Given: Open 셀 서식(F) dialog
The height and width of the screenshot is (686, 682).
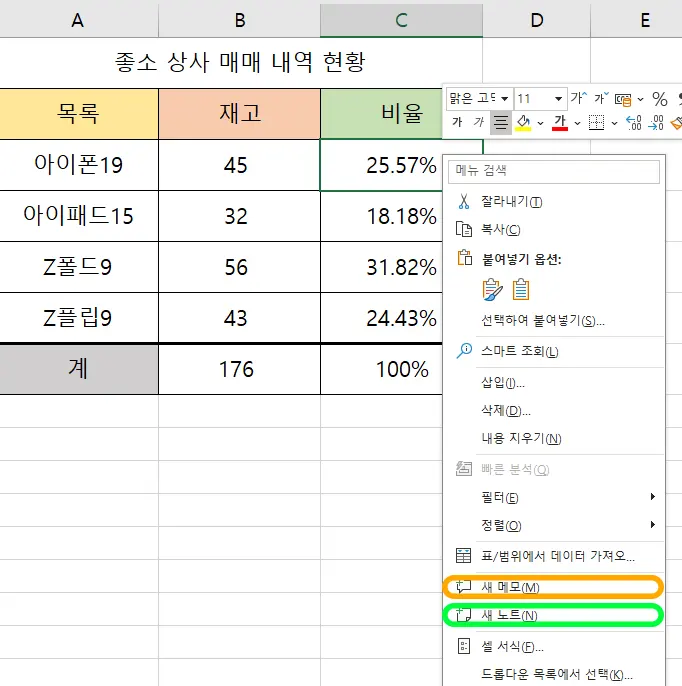Looking at the screenshot, I should 554,646.
